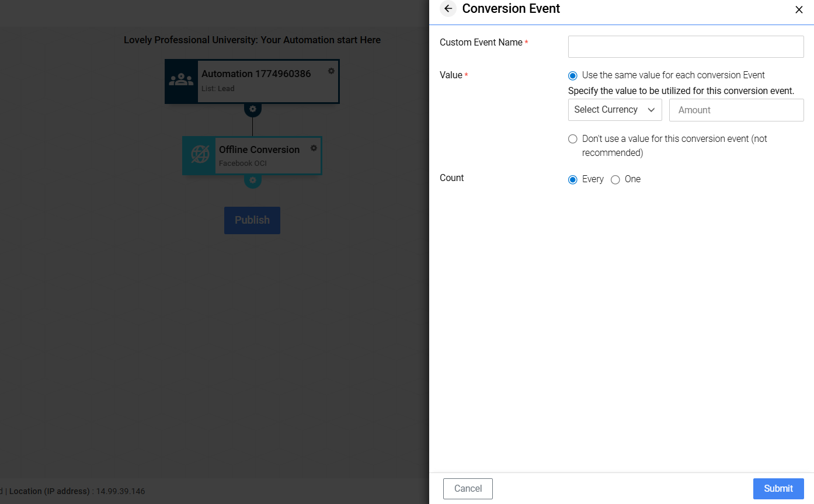This screenshot has height=504, width=814.
Task: Publish the automation workflow
Action: tap(252, 220)
